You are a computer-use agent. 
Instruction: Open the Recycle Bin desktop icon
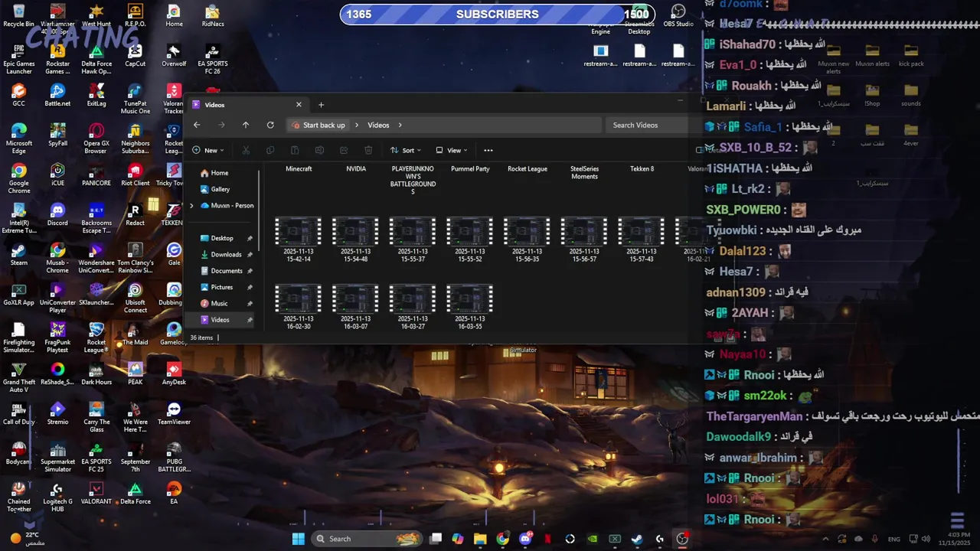18,15
